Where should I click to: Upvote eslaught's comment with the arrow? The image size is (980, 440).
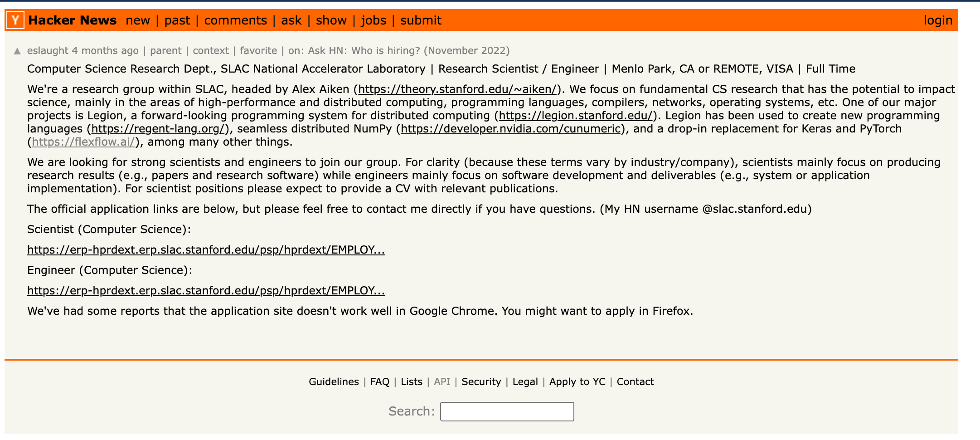click(x=17, y=51)
